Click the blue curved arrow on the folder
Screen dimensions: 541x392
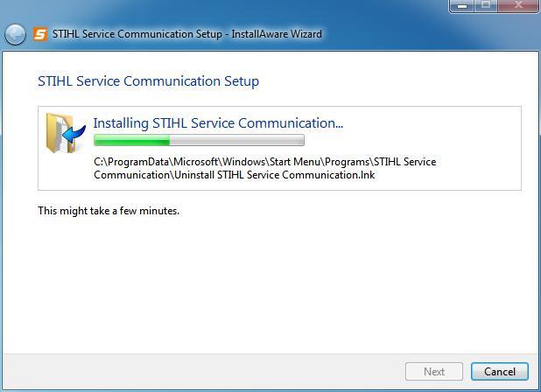click(74, 135)
